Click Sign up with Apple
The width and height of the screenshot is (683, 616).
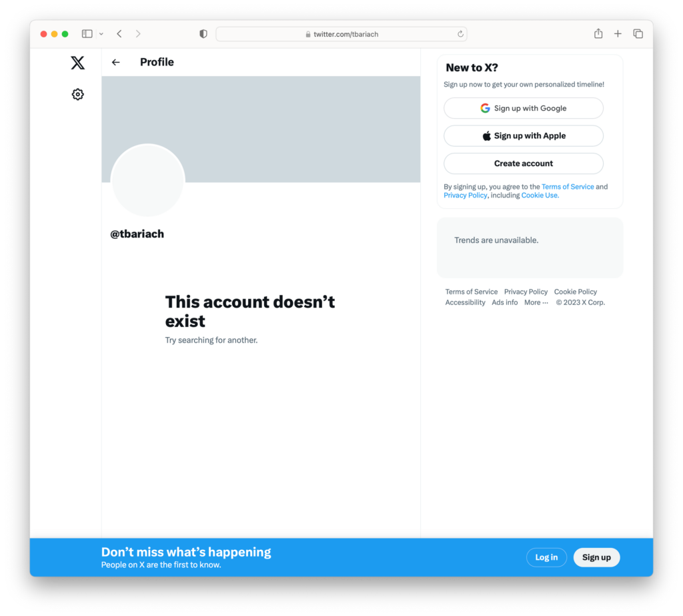click(523, 135)
